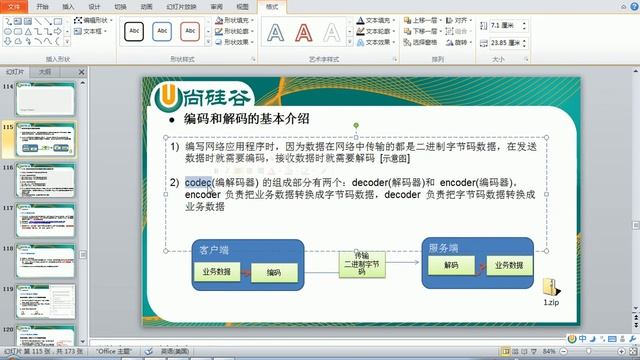Screen dimensions: 640x360
Task: Select slide 118 thumbnail
Action: click(x=45, y=261)
